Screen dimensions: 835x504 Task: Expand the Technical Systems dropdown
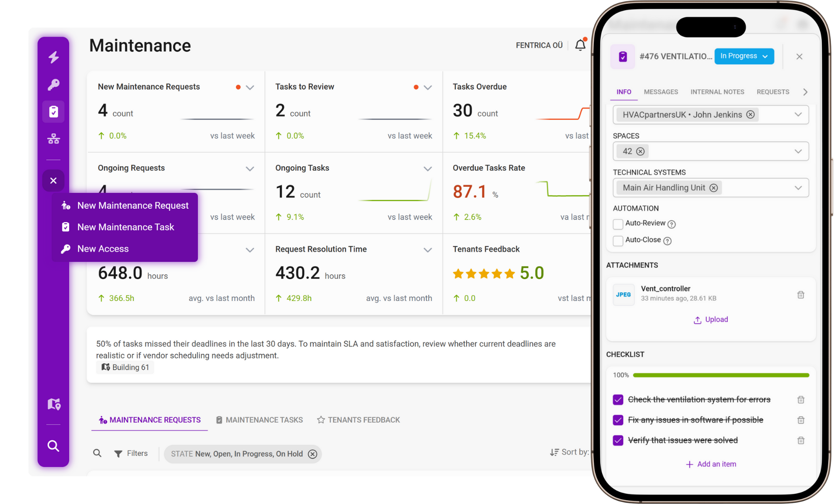(798, 187)
